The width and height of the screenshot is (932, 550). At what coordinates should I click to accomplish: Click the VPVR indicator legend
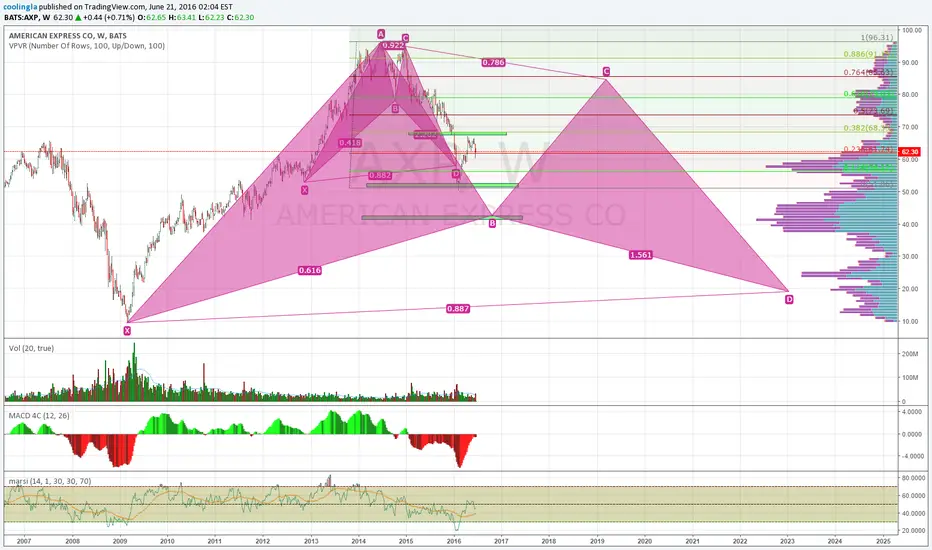coord(87,46)
